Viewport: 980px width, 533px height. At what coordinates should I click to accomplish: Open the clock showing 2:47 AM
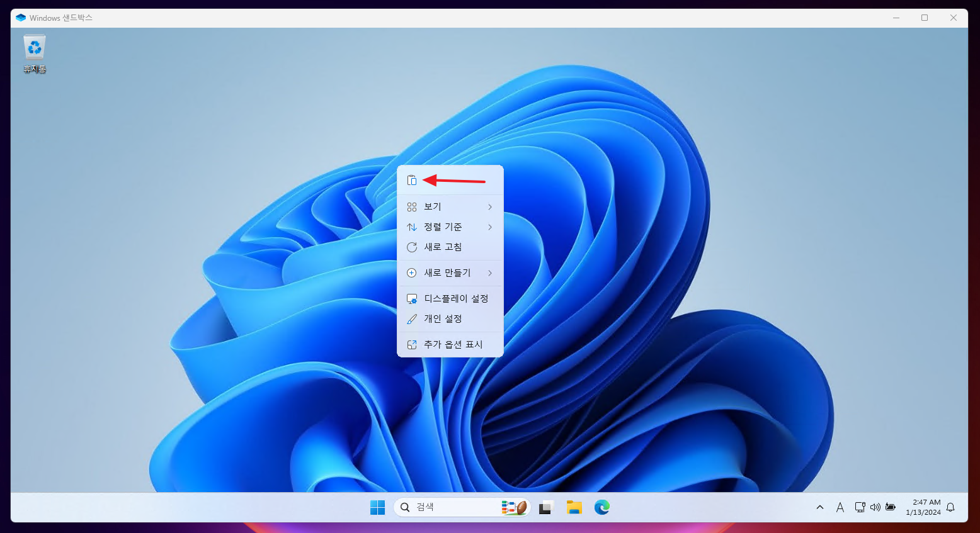coord(923,507)
